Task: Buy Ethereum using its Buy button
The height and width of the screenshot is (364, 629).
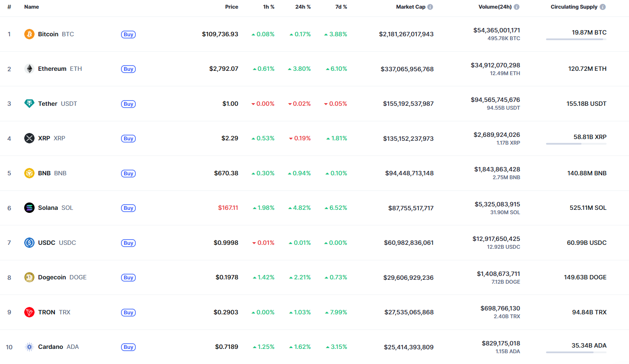Action: tap(128, 69)
